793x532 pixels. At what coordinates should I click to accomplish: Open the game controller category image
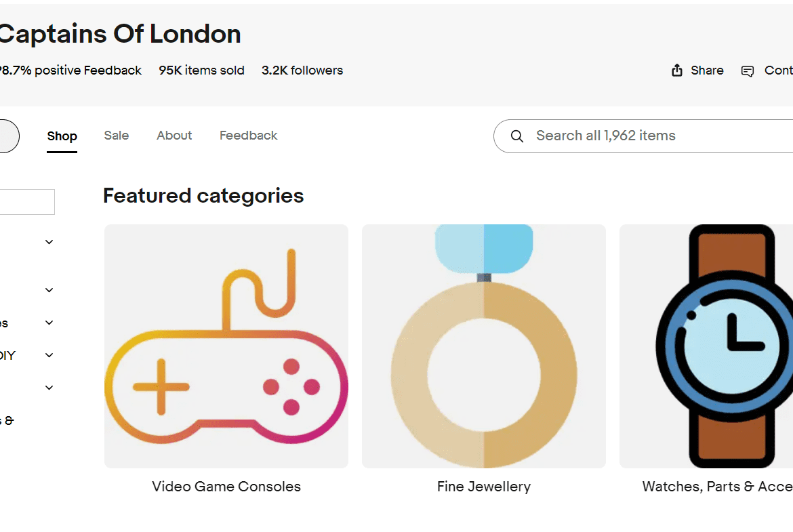226,346
